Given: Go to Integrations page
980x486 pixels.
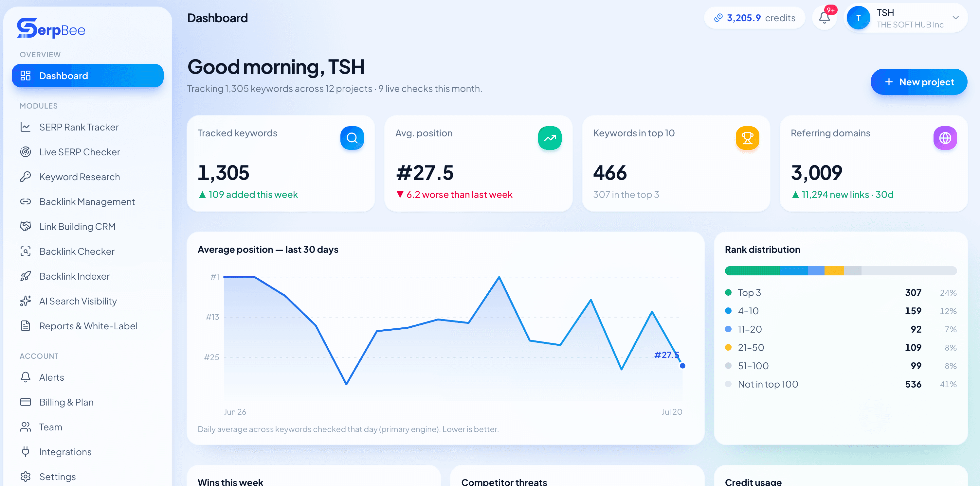Looking at the screenshot, I should click(x=87, y=452).
